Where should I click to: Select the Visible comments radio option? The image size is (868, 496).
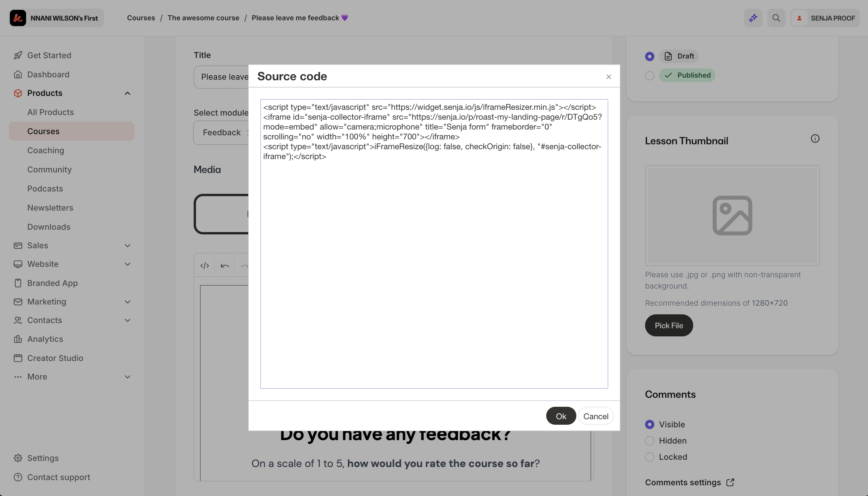tap(650, 424)
